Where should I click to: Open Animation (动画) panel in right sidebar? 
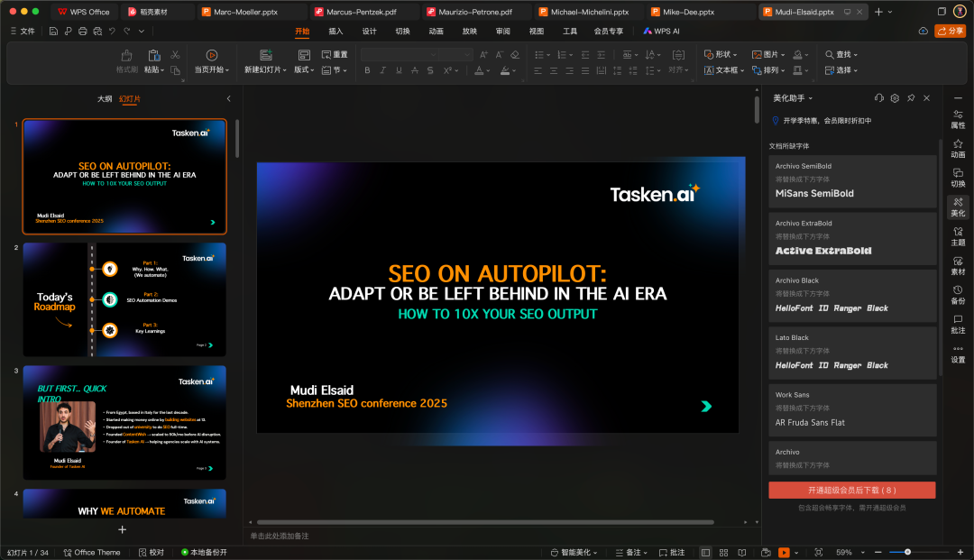coord(958,149)
